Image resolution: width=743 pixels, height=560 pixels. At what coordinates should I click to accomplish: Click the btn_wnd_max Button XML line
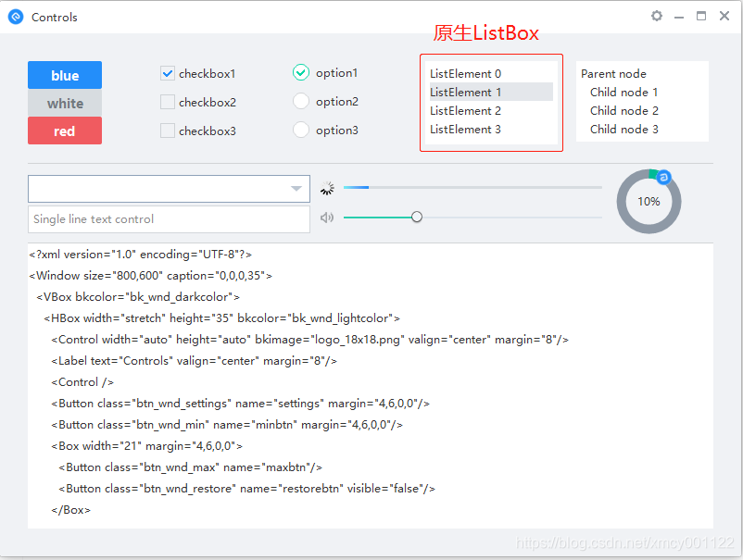(x=191, y=467)
